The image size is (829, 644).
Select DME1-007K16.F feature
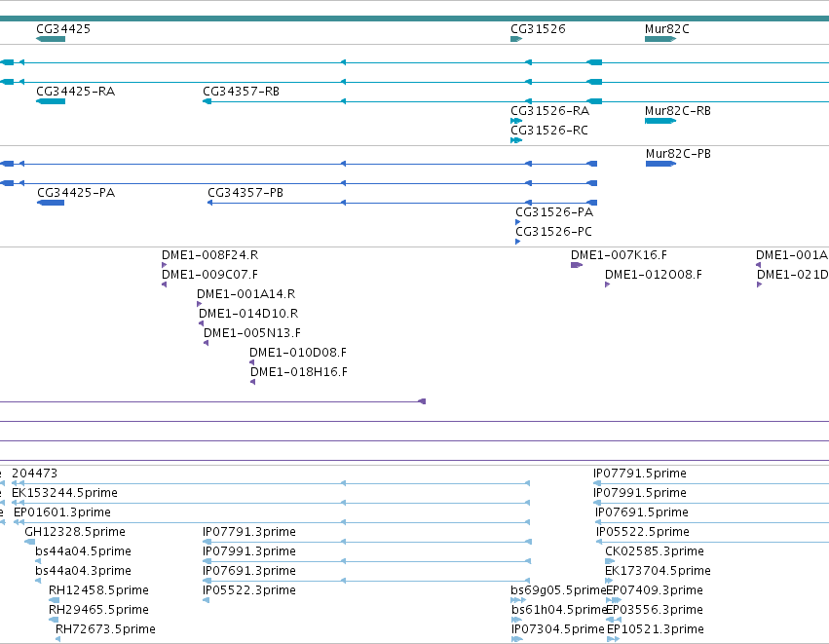pyautogui.click(x=620, y=255)
